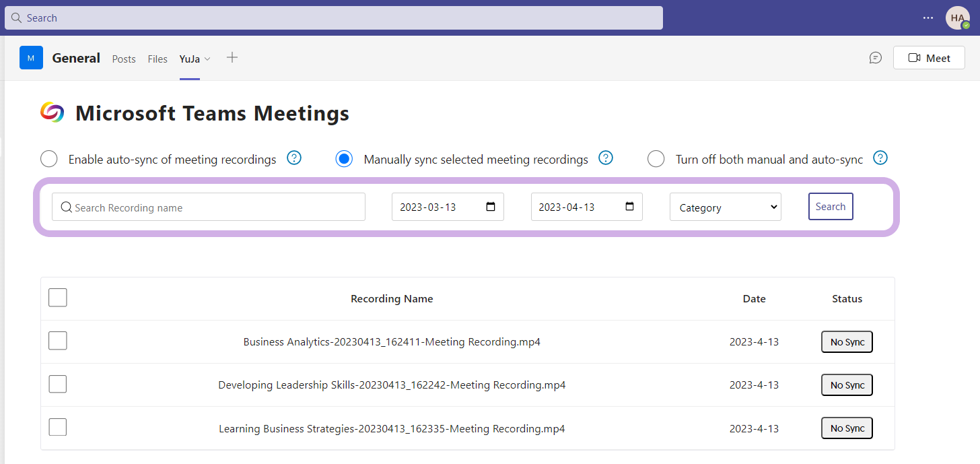Select Turn off both manual and auto-sync

(x=656, y=160)
